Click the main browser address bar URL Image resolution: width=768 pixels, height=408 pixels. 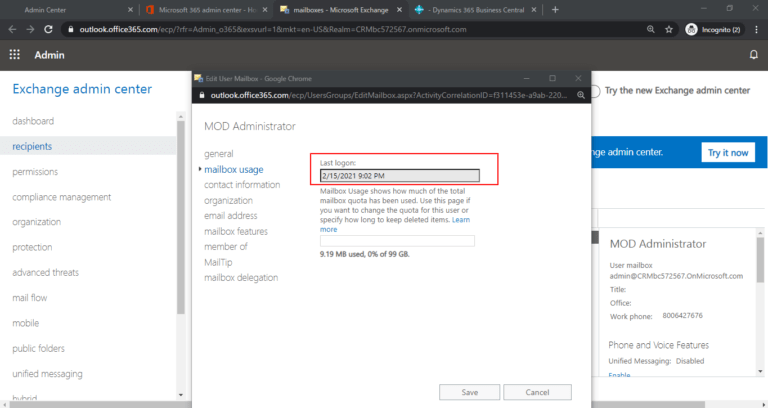point(273,29)
